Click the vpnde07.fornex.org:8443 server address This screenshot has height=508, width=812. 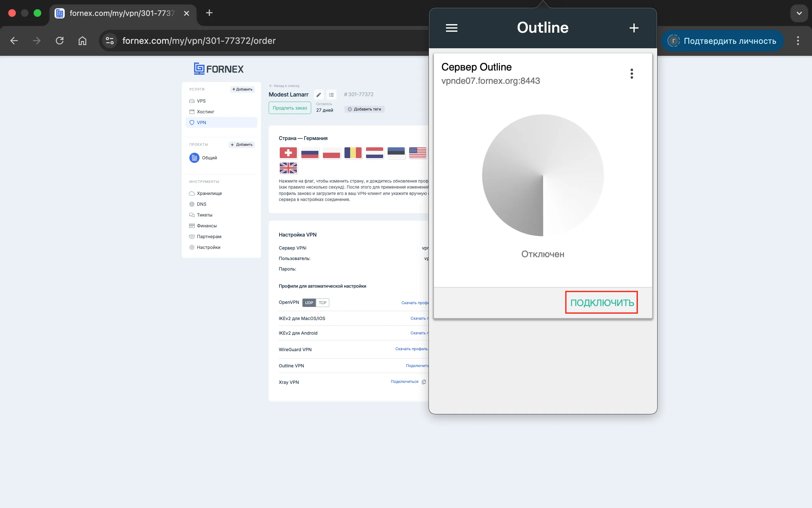pos(491,81)
